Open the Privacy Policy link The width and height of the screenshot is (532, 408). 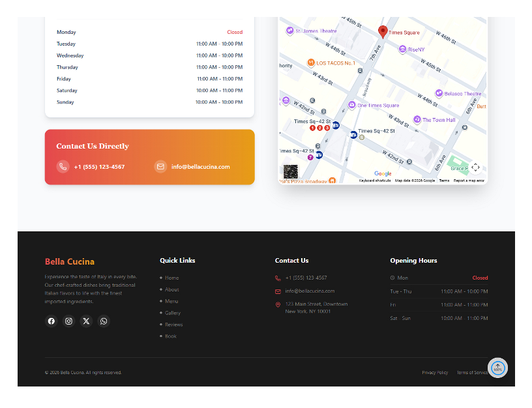(x=435, y=372)
